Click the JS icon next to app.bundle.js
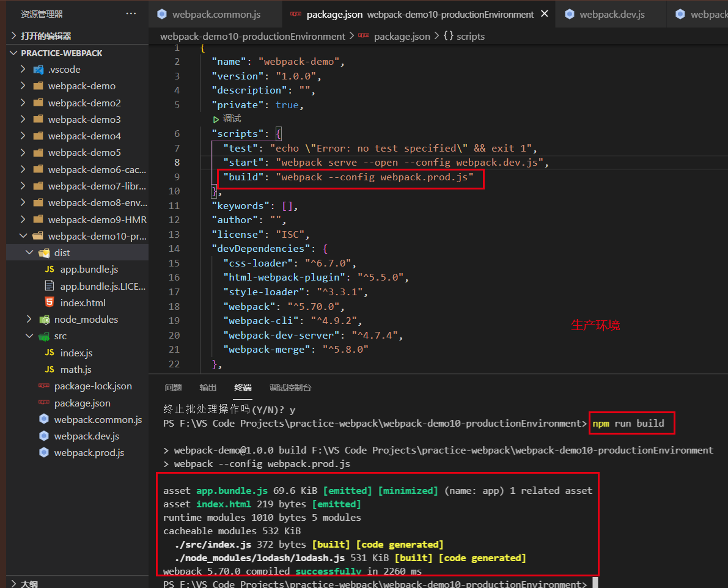Screen dimensions: 728x588 click(49, 269)
